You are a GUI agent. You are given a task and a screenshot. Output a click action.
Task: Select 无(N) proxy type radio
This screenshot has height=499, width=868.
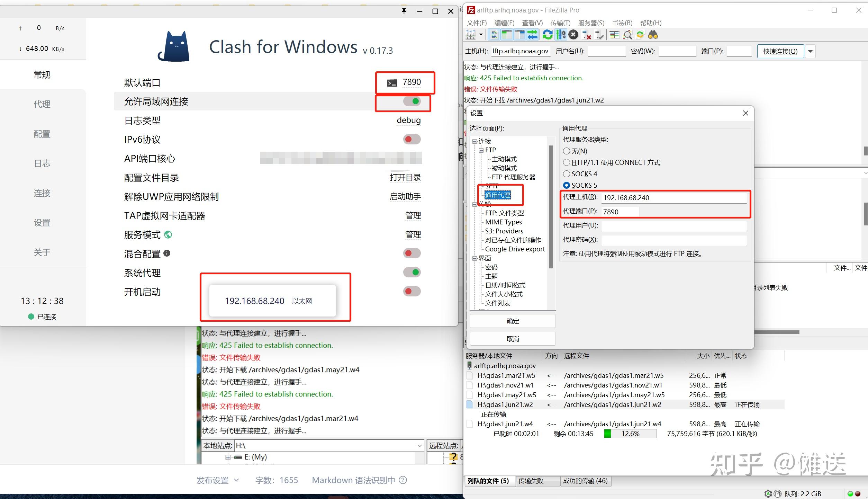[567, 151]
